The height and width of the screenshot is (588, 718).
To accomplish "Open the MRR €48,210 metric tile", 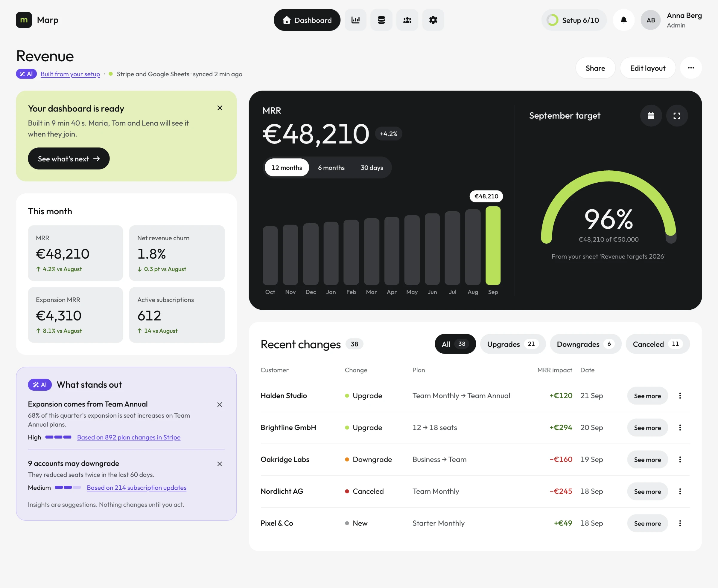I will (x=75, y=253).
